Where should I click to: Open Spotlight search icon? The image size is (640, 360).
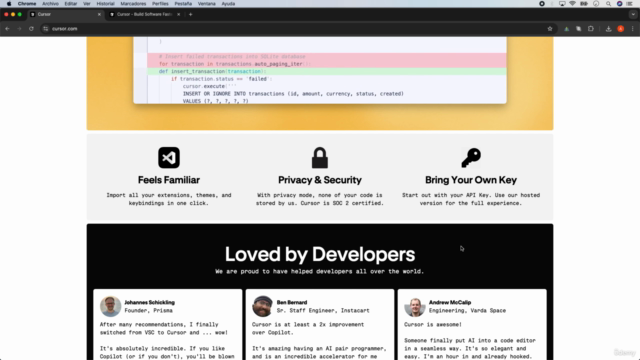[608, 4]
